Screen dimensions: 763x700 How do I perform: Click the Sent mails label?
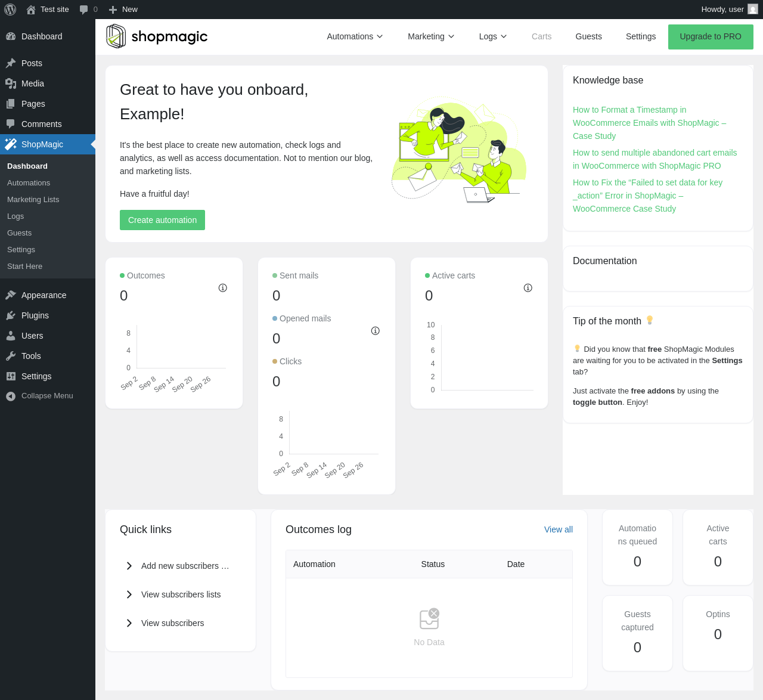(x=299, y=275)
